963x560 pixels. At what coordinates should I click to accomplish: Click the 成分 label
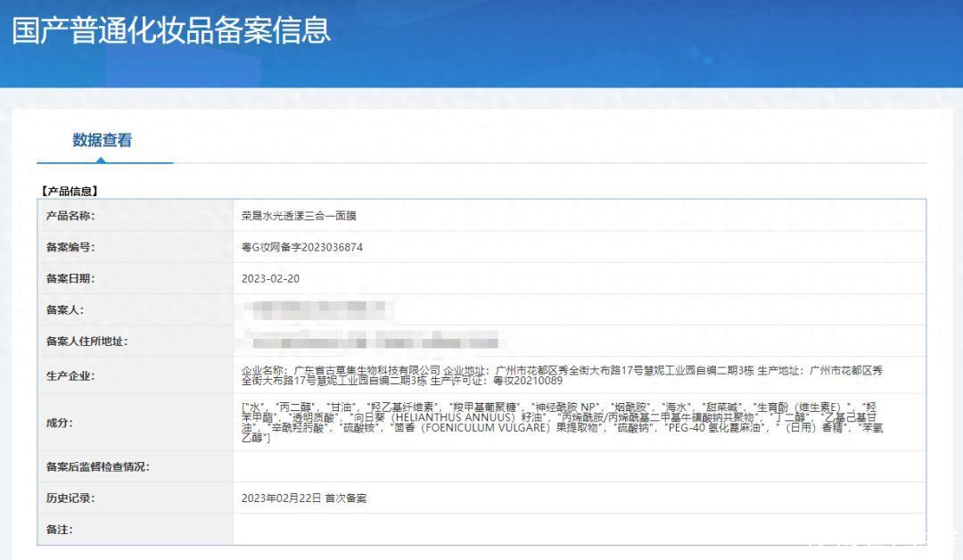[x=60, y=423]
